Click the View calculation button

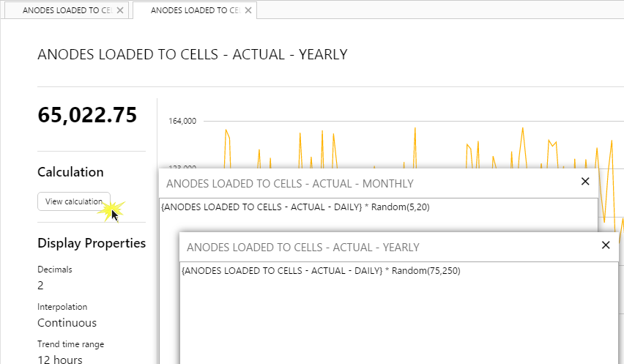click(74, 201)
